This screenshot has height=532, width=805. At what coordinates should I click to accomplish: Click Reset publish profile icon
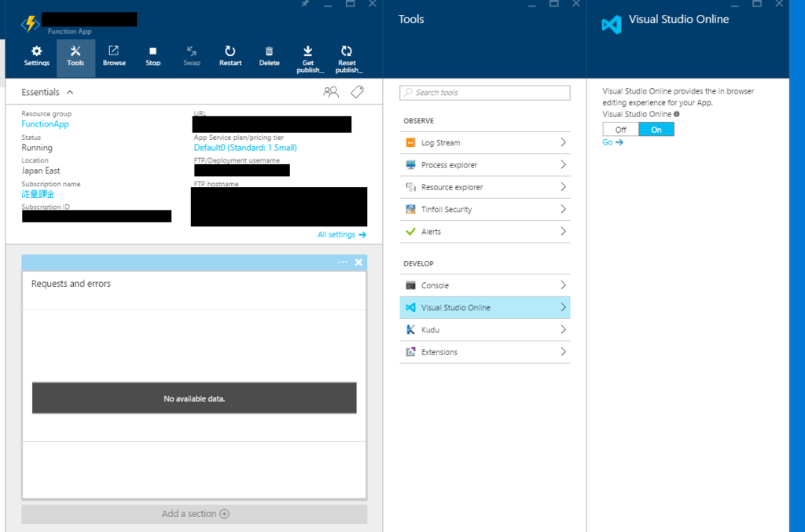(x=347, y=51)
